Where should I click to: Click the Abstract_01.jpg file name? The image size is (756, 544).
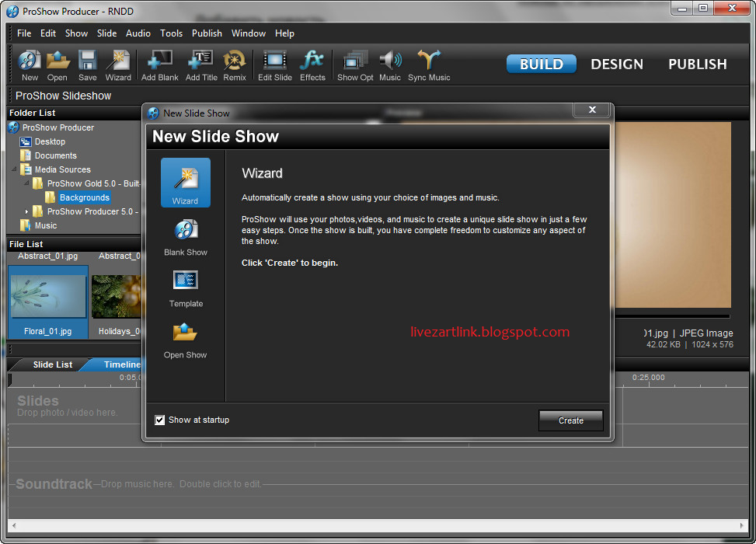[47, 256]
